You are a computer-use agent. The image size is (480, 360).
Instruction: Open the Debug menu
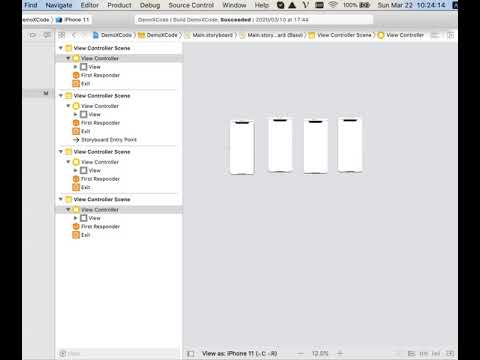pyautogui.click(x=150, y=5)
